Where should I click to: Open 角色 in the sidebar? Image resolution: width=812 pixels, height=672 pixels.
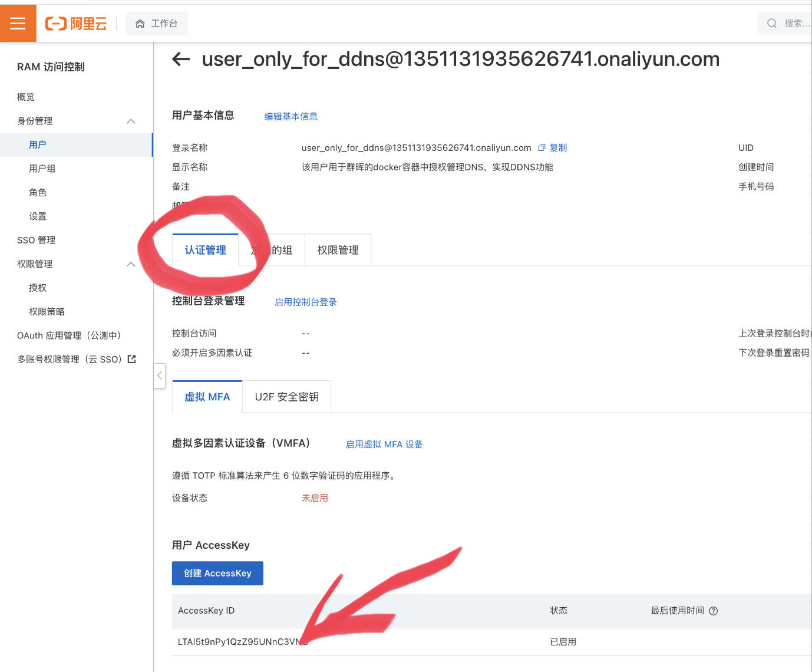tap(38, 192)
